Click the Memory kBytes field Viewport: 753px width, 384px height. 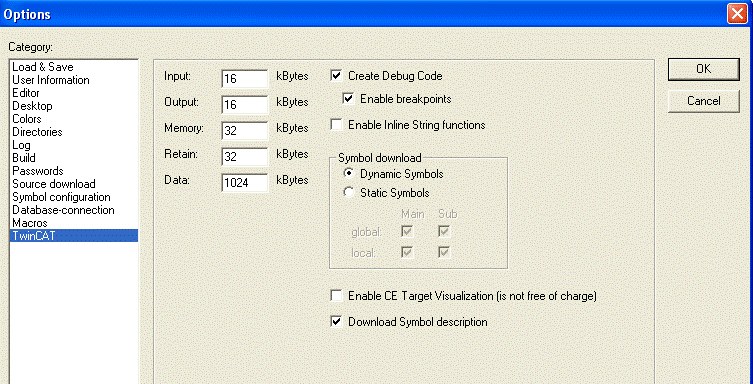[245, 130]
